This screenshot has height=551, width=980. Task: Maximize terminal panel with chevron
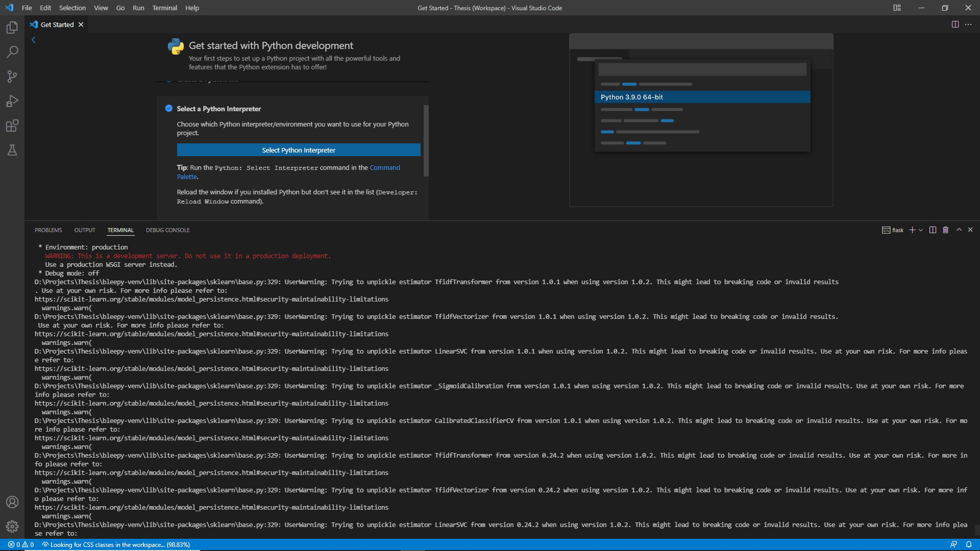(x=958, y=230)
